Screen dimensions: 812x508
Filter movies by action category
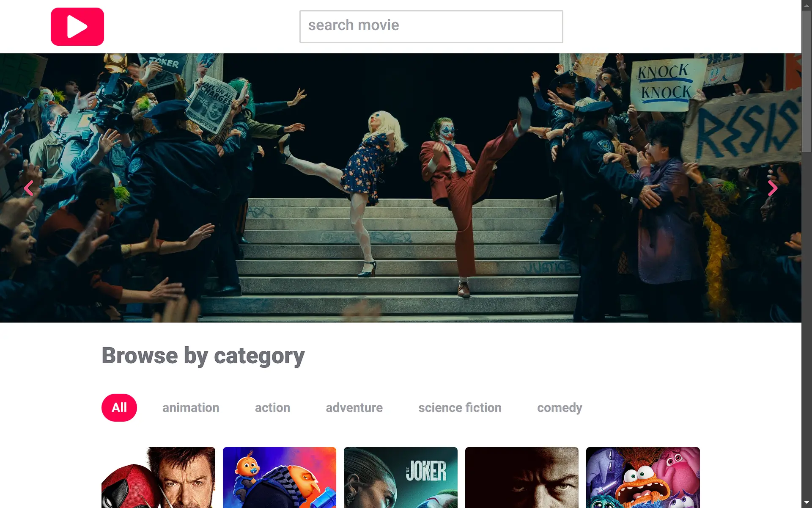pyautogui.click(x=272, y=408)
